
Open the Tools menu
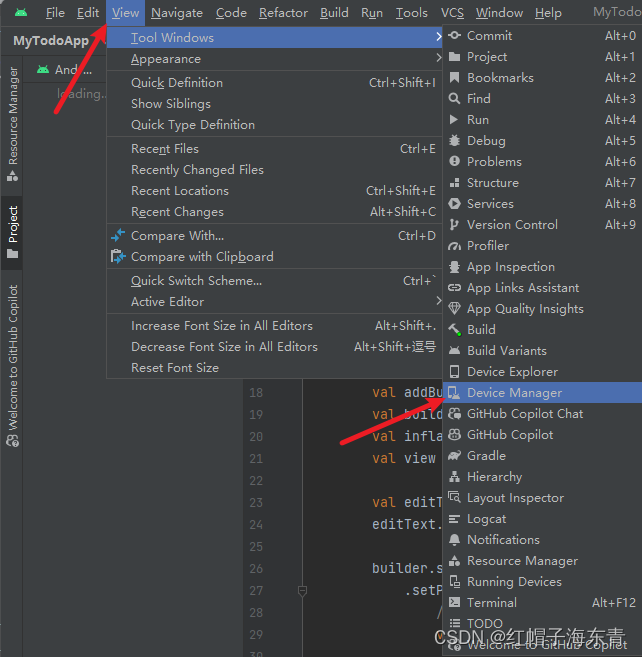(412, 13)
